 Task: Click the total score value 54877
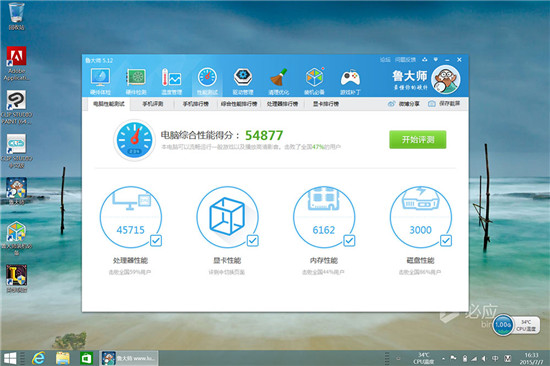click(x=264, y=135)
